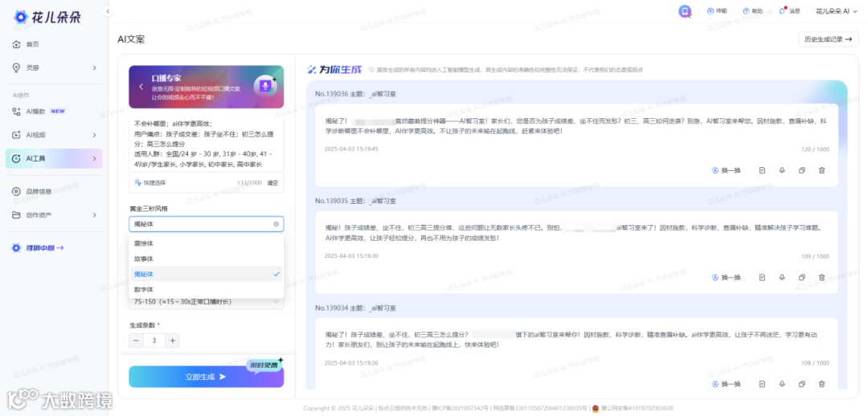Go to 首页 in the sidebar
This screenshot has width=868, height=416.
point(54,44)
